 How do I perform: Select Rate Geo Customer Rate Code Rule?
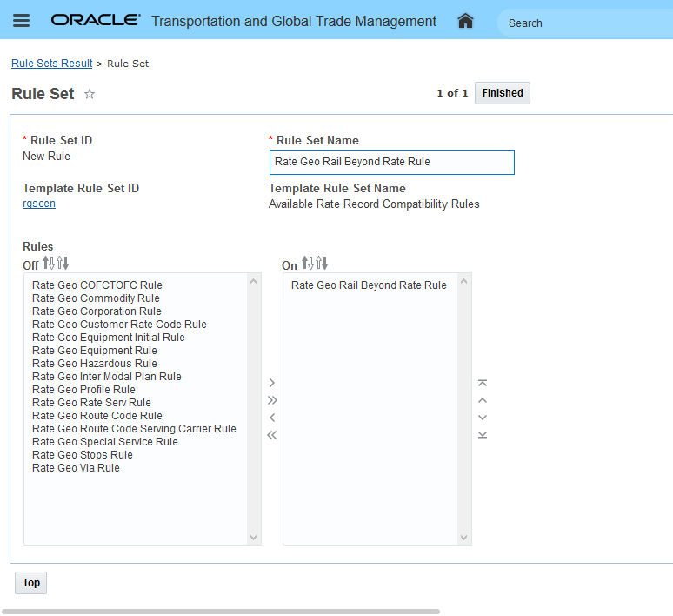(119, 325)
